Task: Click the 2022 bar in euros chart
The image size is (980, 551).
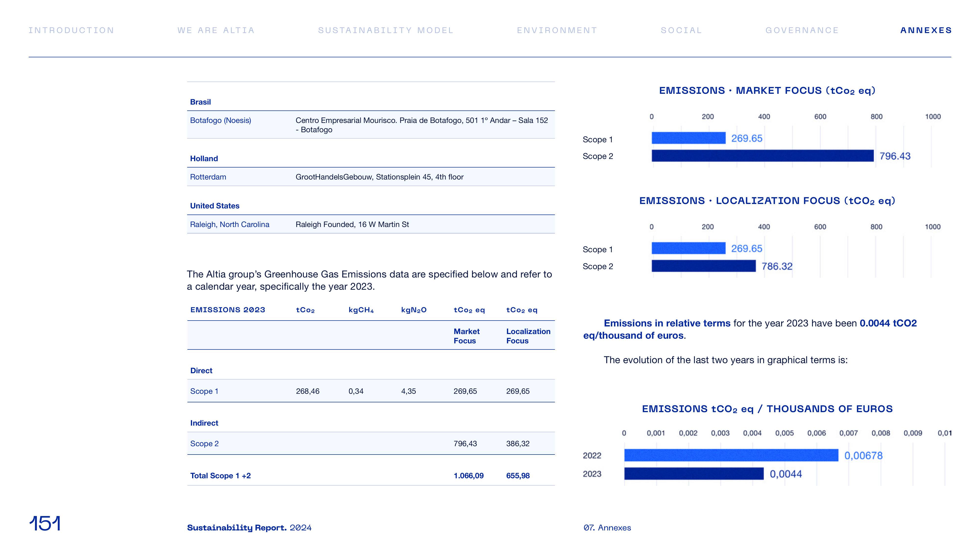Action: pos(731,455)
